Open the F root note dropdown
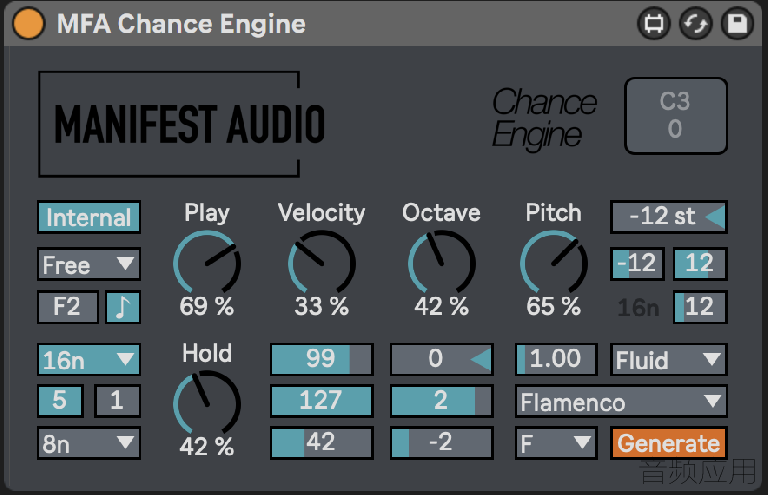 [556, 443]
